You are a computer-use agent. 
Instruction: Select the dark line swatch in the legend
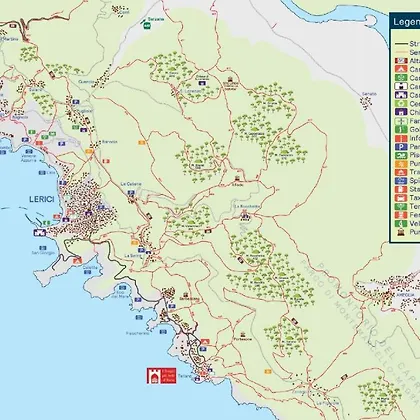(x=401, y=44)
